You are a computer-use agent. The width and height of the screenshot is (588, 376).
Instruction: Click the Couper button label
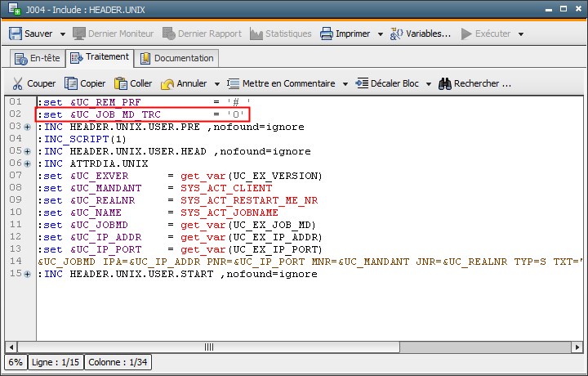[42, 83]
